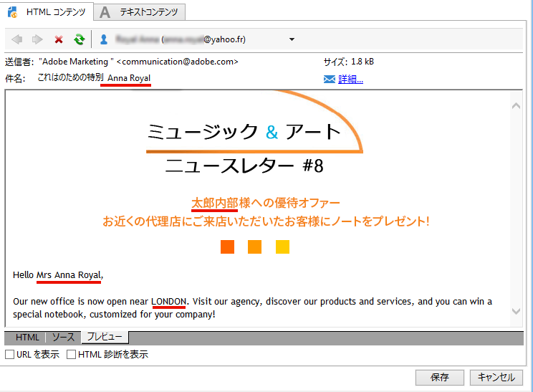The width and height of the screenshot is (533, 392).
Task: Click the キャンセル button
Action: [x=496, y=378]
